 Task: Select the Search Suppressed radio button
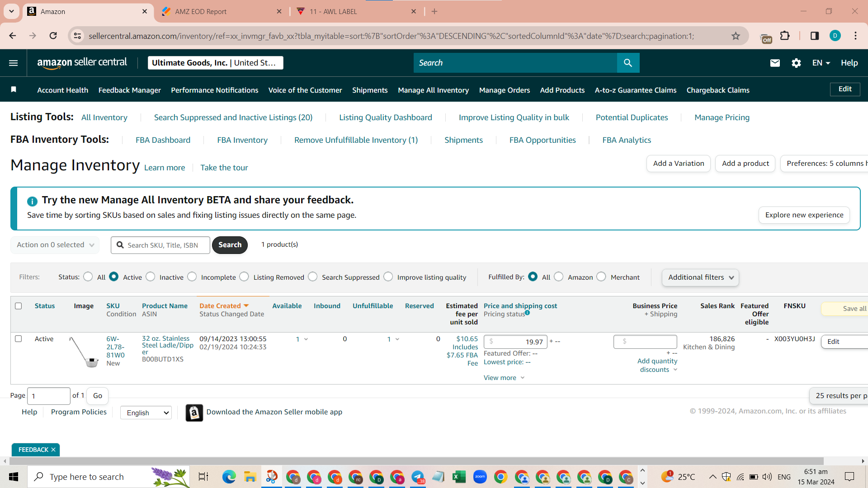pyautogui.click(x=313, y=277)
